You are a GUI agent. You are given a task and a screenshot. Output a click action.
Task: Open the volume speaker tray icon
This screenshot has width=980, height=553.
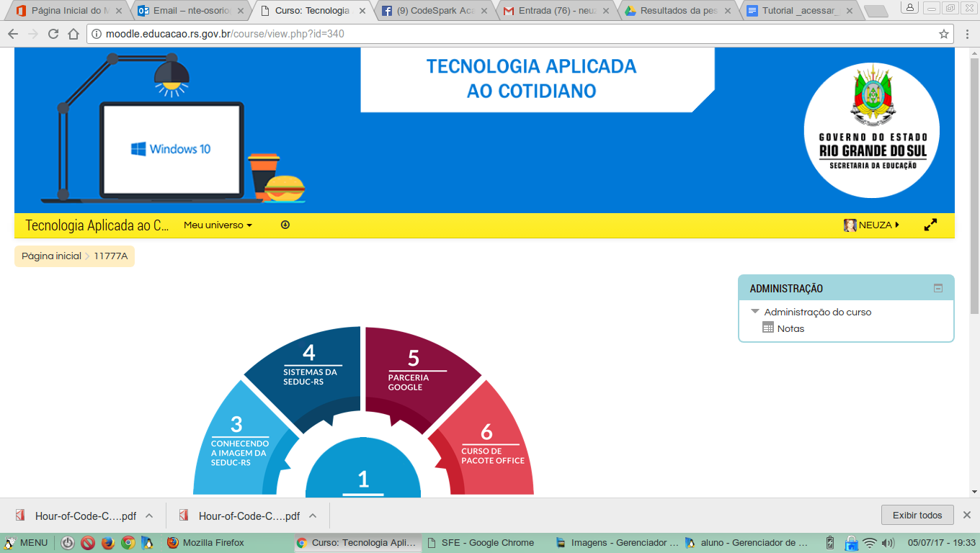888,543
